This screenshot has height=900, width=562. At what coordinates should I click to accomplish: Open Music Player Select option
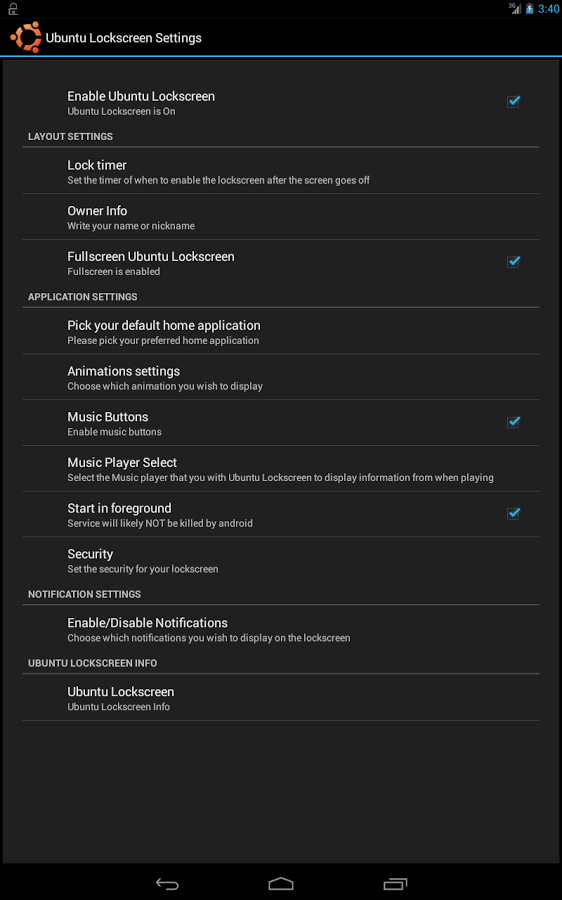281,469
